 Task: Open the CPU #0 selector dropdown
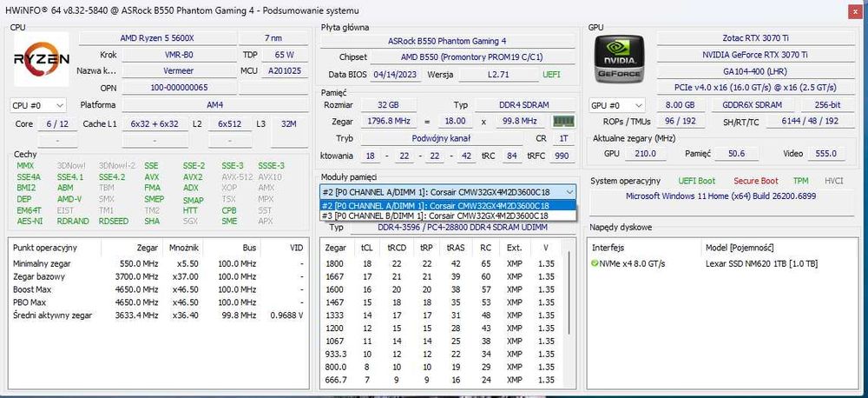click(38, 105)
